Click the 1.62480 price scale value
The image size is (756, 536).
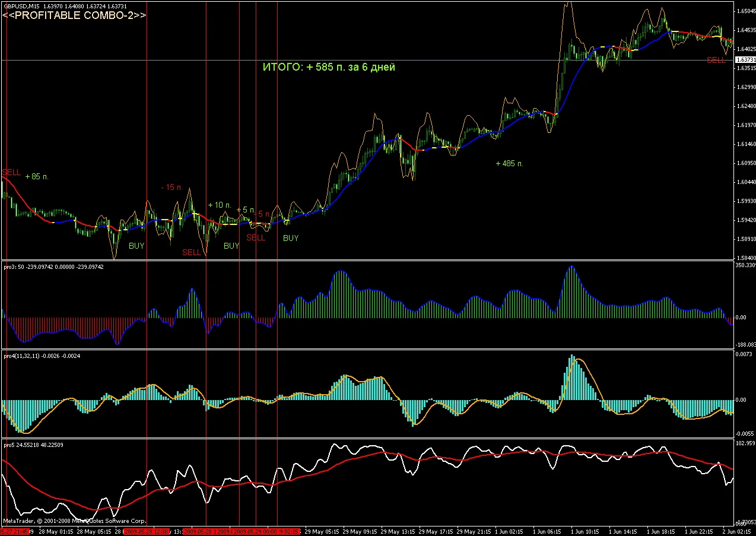coord(745,106)
